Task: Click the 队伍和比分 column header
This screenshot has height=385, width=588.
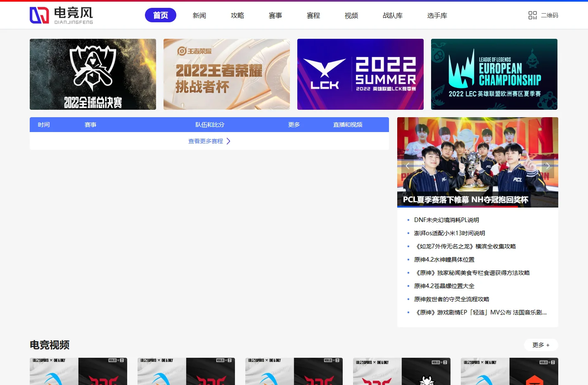Action: pyautogui.click(x=210, y=125)
